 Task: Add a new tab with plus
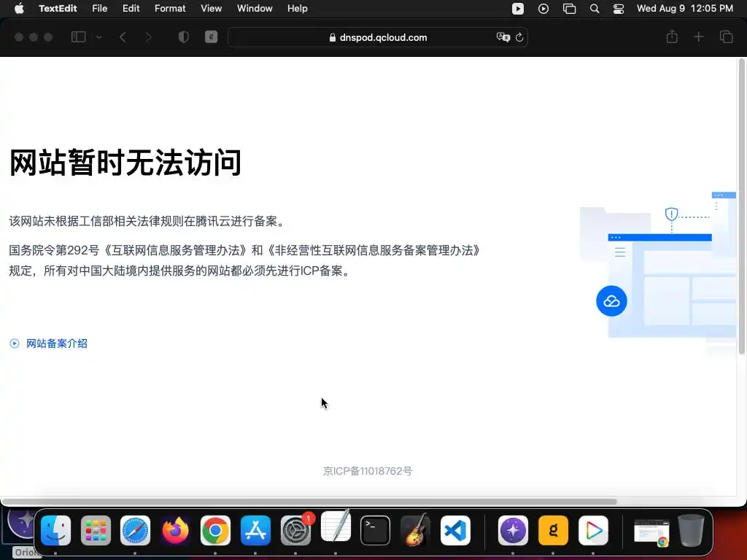pos(698,36)
